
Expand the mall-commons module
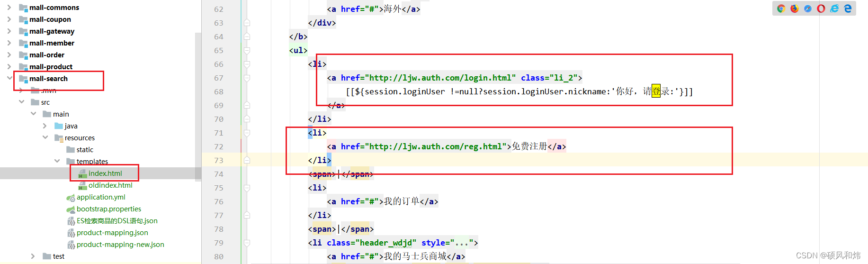coord(9,8)
